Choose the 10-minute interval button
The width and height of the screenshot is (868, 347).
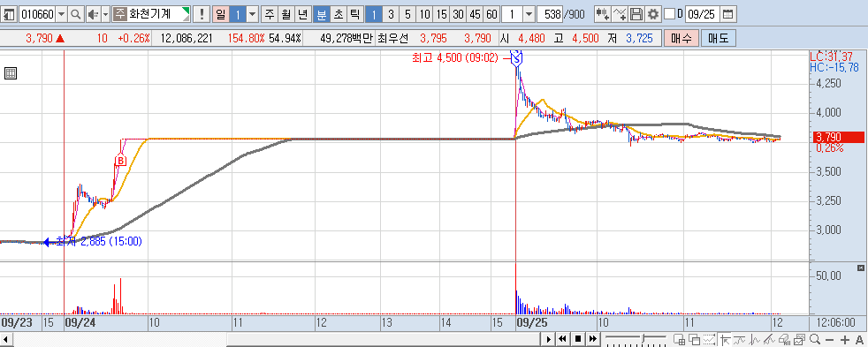coord(425,14)
